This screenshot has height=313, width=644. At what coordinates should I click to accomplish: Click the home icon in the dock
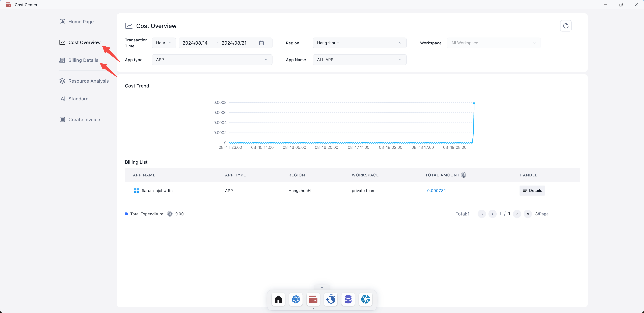coord(278,299)
